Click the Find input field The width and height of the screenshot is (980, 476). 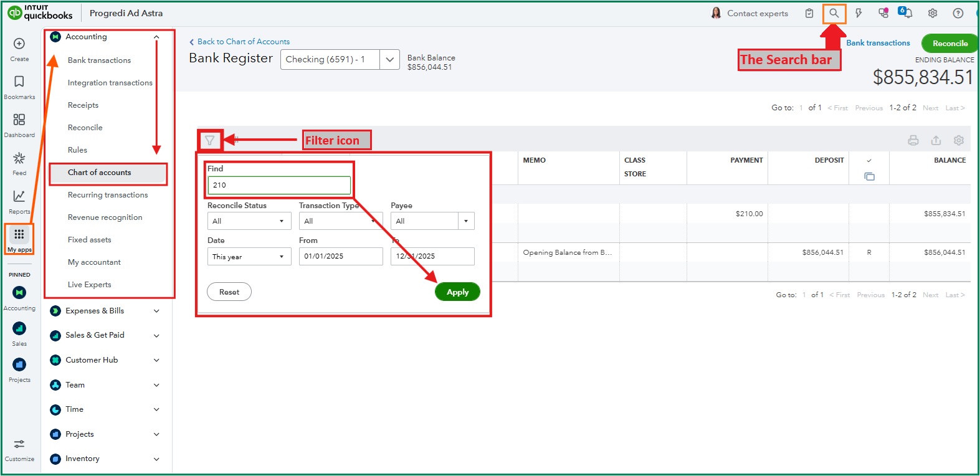(x=279, y=185)
